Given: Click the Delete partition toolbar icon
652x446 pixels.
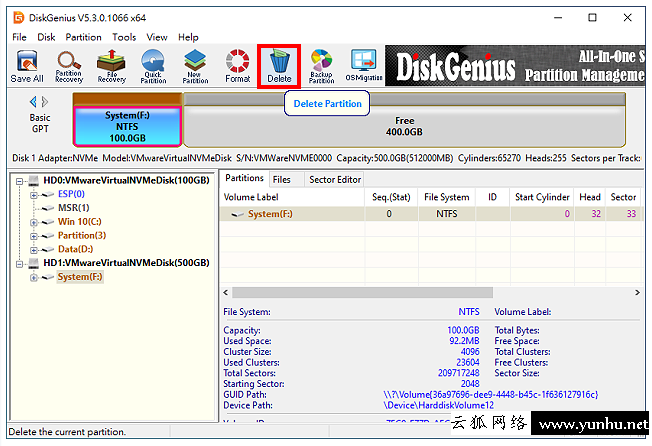Looking at the screenshot, I should pos(279,66).
